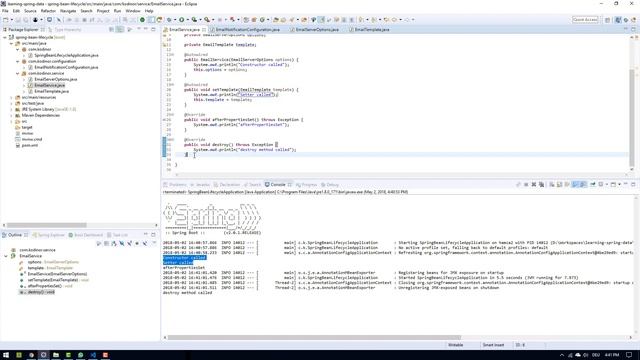Open the Window menu
The height and width of the screenshot is (360, 640).
[133, 11]
